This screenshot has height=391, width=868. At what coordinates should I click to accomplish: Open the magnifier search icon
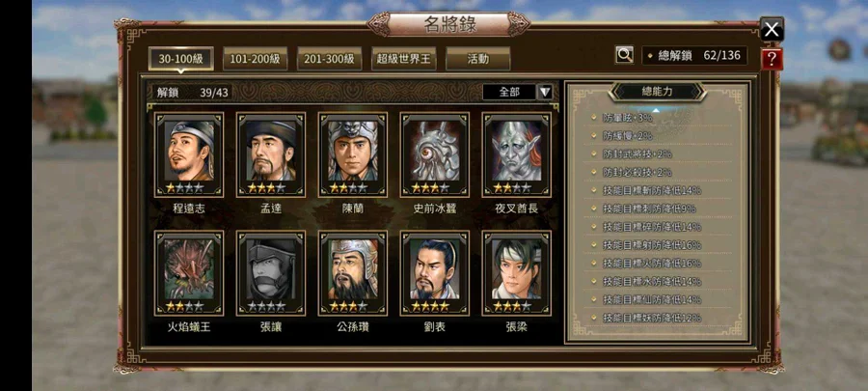pos(624,55)
